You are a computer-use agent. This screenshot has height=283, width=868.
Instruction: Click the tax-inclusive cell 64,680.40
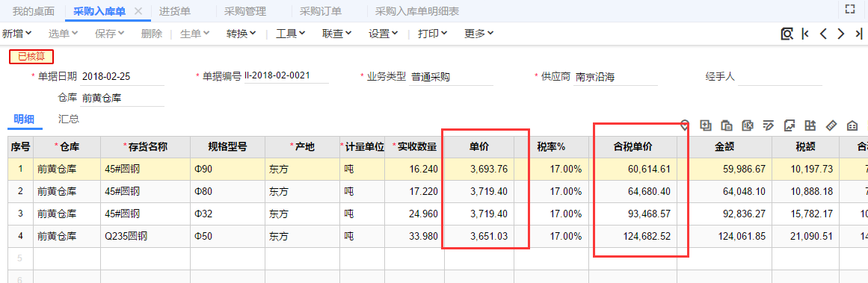632,192
